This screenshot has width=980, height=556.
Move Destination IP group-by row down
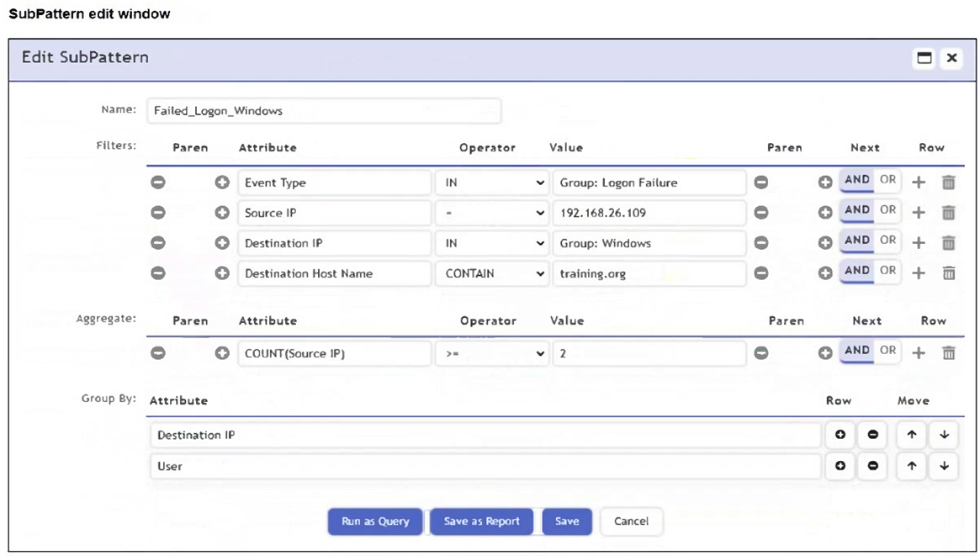[x=944, y=435]
